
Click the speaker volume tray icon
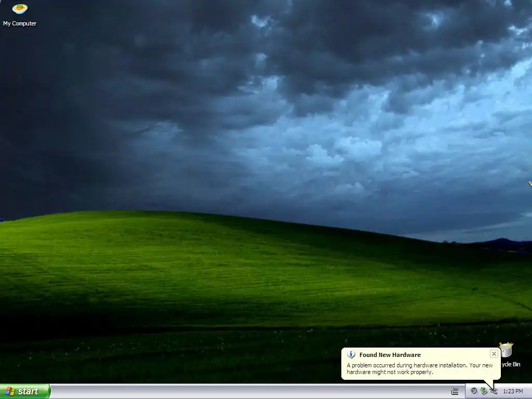click(474, 391)
